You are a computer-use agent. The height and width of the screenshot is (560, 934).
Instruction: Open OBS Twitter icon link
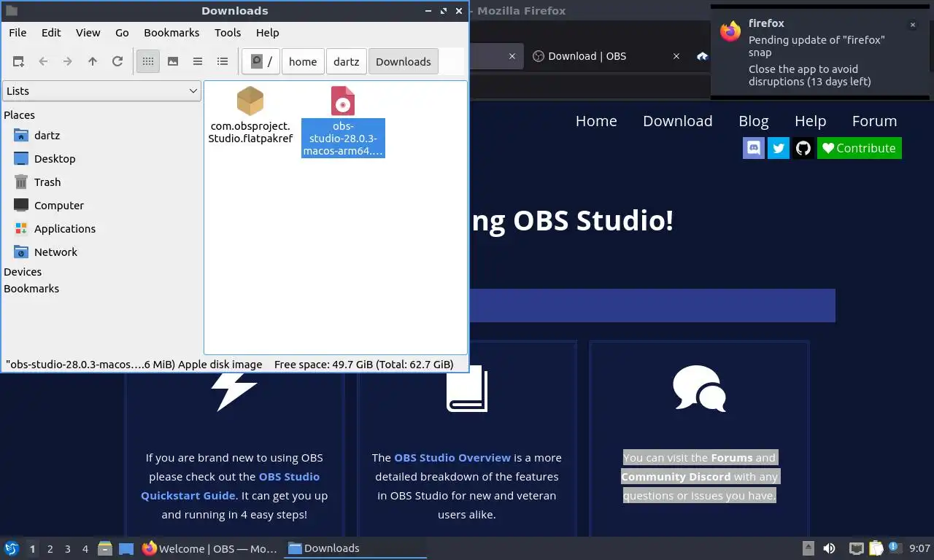click(x=779, y=148)
